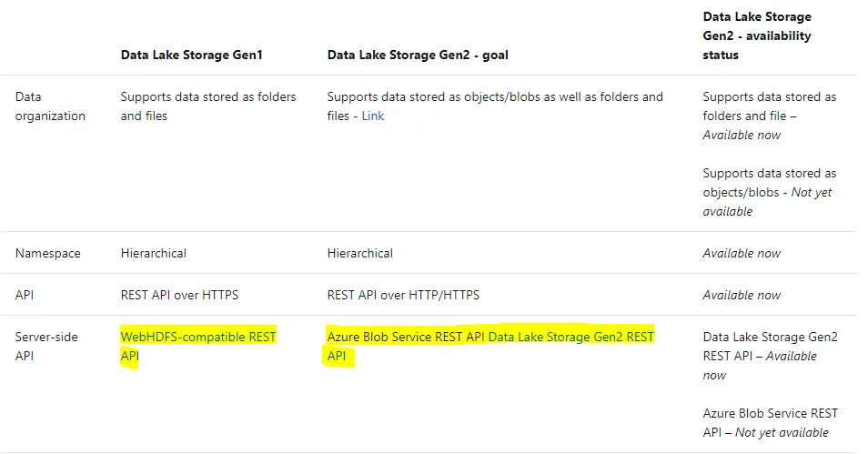This screenshot has width=868, height=454.
Task: Click 'Azure Blob Service REST API – Not yet available'
Action: (770, 423)
